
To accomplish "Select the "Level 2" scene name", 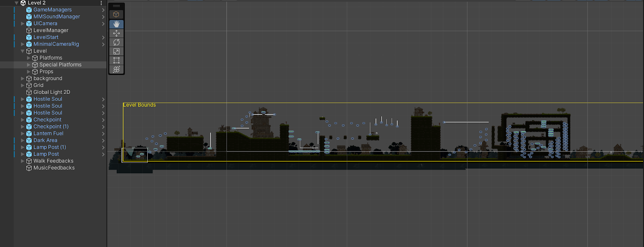I will click(37, 3).
